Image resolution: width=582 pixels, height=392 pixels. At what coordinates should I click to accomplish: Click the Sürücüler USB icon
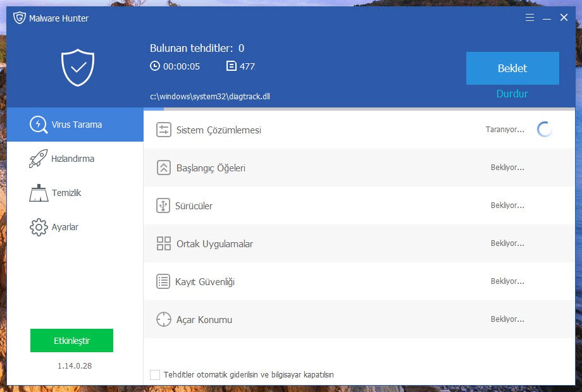(x=163, y=205)
